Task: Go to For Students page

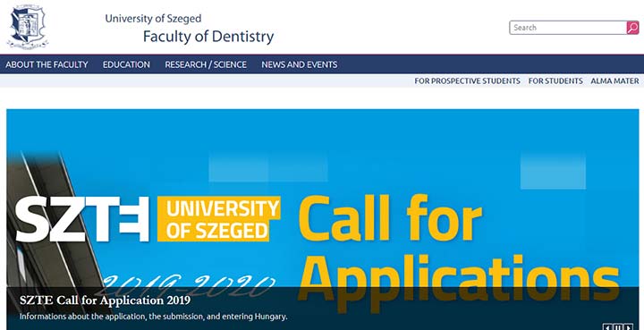Action: pyautogui.click(x=555, y=80)
